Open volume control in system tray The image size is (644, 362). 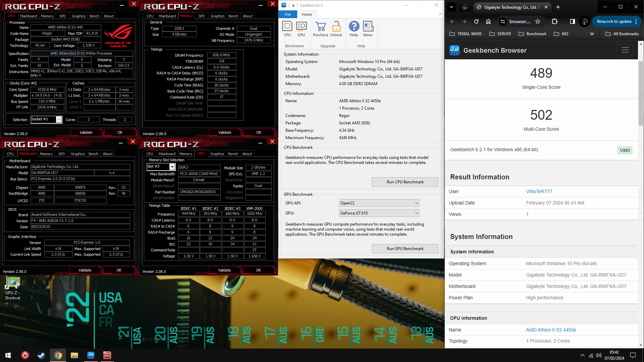point(599,355)
